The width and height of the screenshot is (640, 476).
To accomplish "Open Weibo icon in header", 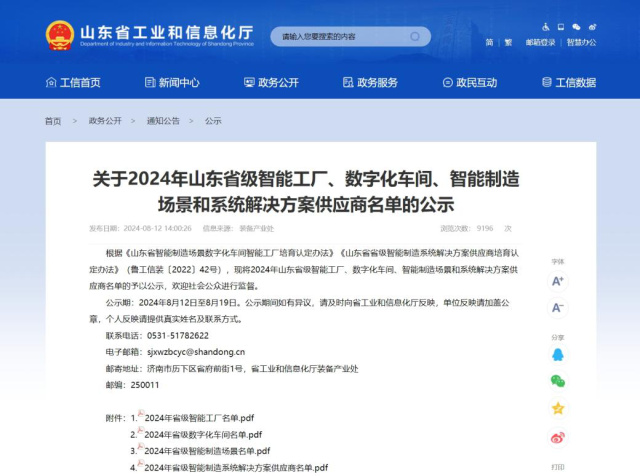I will coord(593,27).
